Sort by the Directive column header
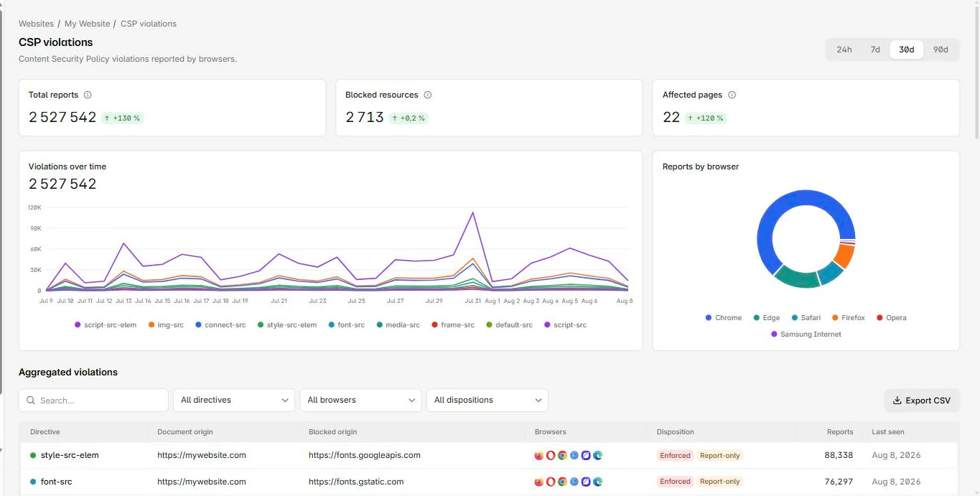The width and height of the screenshot is (980, 496). pos(45,432)
